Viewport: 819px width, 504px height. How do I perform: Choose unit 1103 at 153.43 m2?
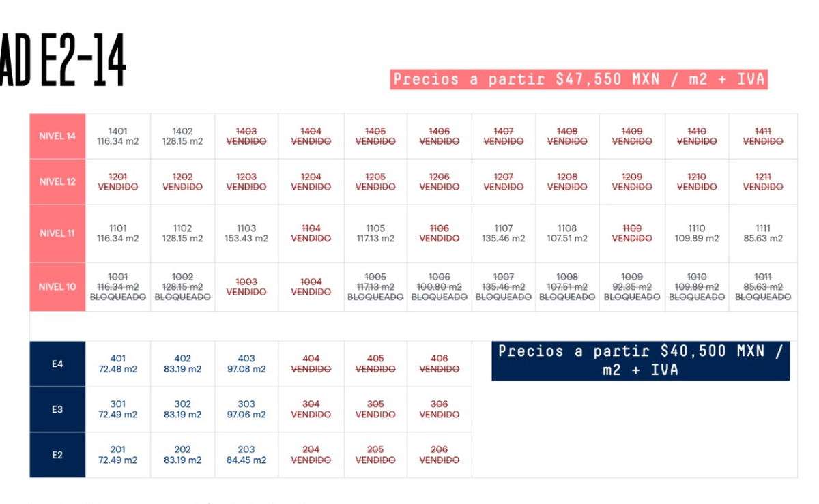pos(246,233)
